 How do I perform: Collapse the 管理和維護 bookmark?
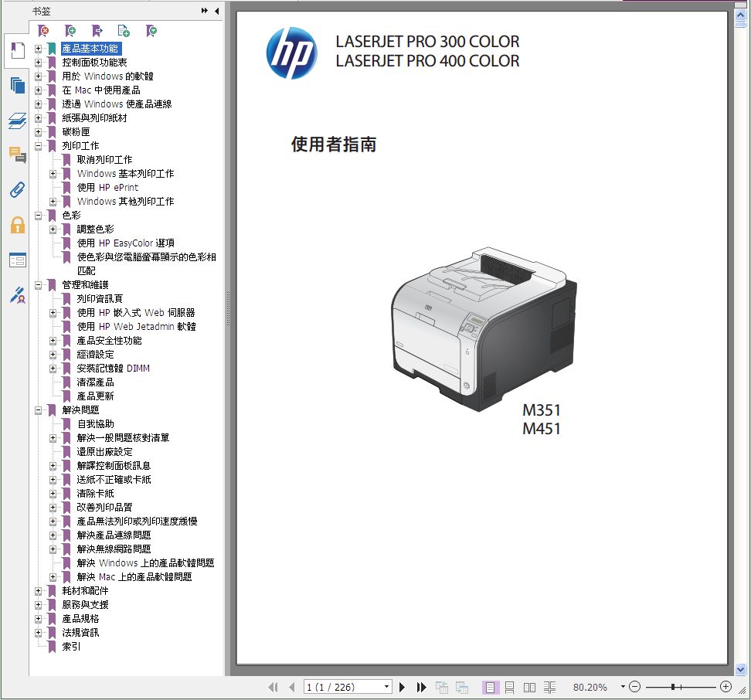tap(38, 285)
